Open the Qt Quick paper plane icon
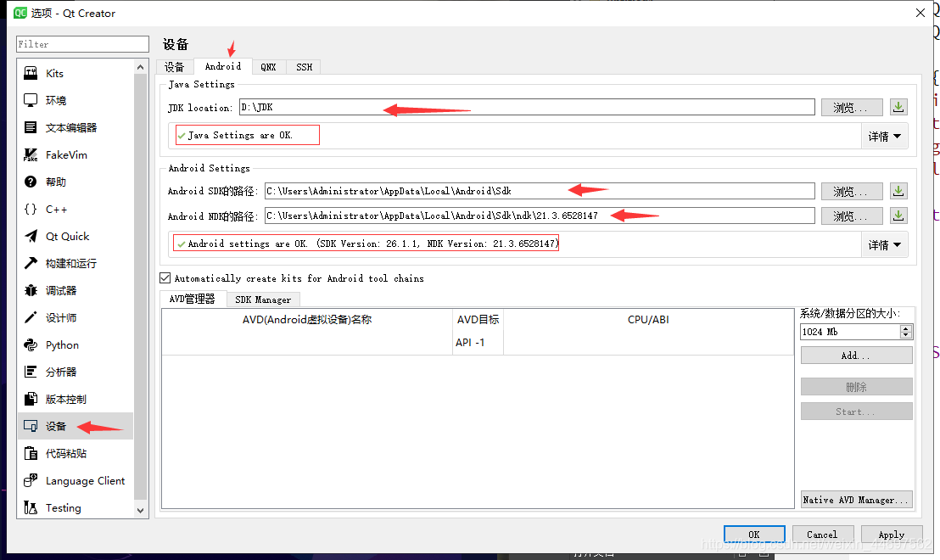Image resolution: width=940 pixels, height=560 pixels. (31, 236)
